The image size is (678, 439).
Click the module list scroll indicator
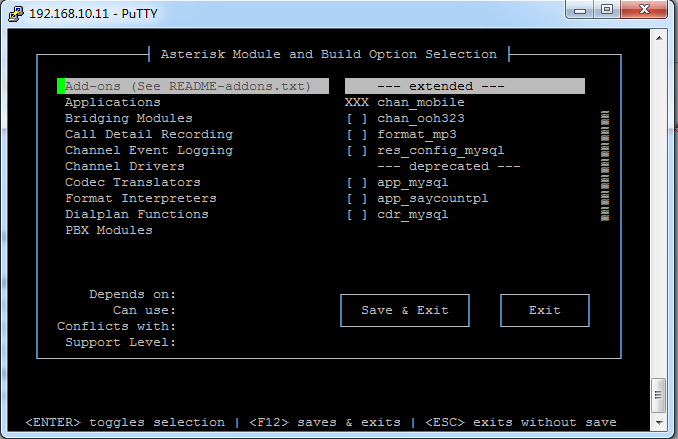[604, 166]
